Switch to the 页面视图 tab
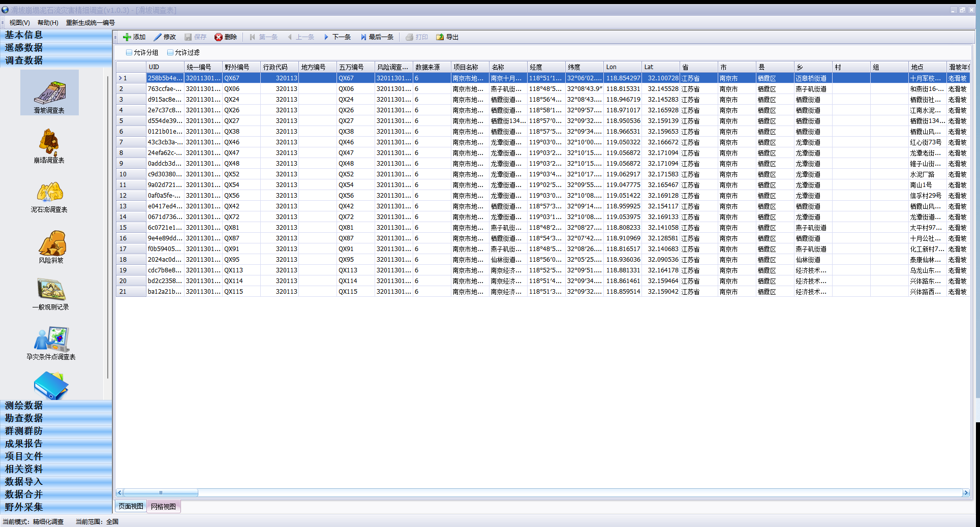 pos(131,506)
